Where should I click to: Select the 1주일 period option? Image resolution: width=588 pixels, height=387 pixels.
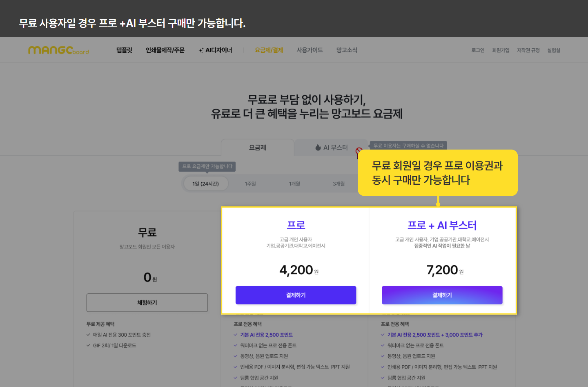(x=250, y=184)
